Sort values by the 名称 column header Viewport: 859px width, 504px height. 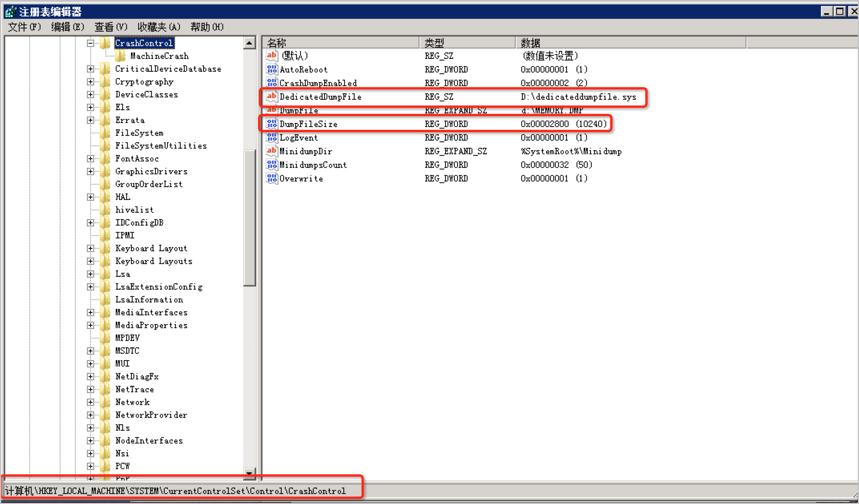(341, 42)
